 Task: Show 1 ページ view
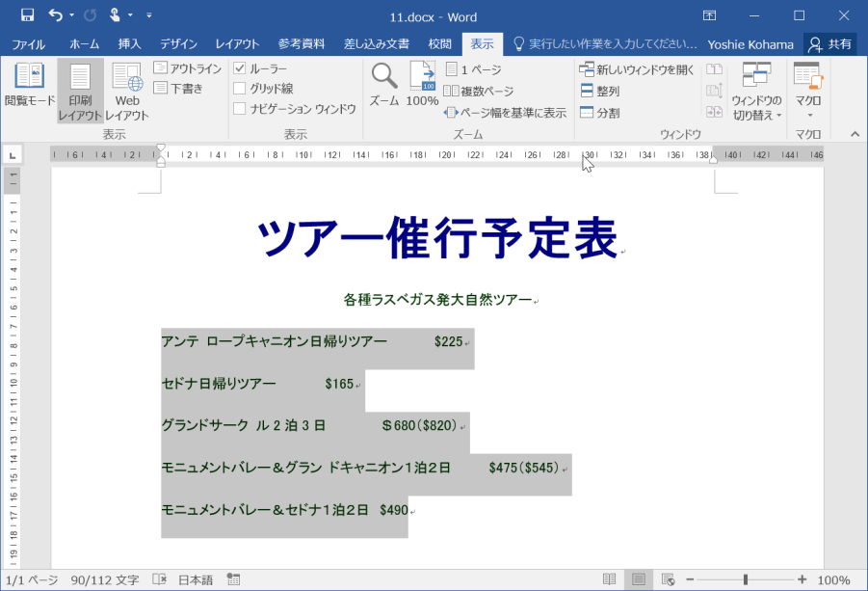(474, 69)
